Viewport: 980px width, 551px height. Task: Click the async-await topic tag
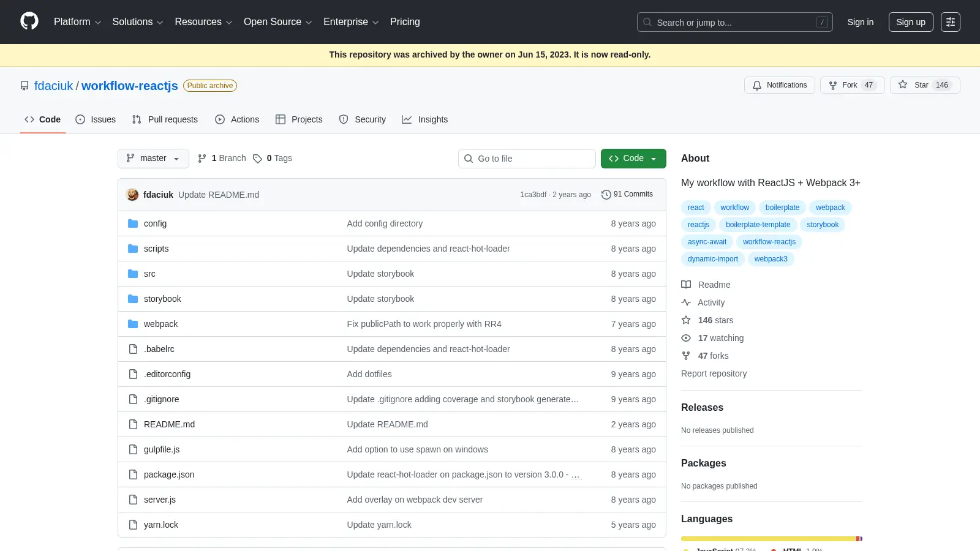point(707,242)
